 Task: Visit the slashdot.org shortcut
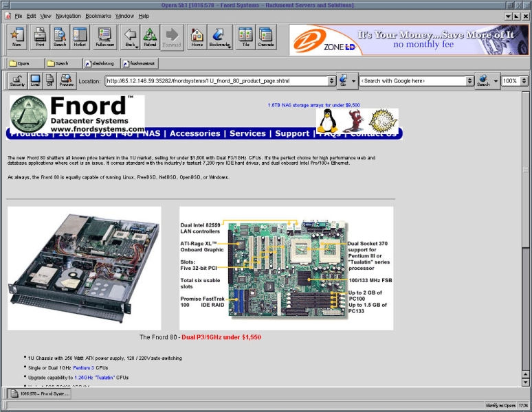point(102,63)
